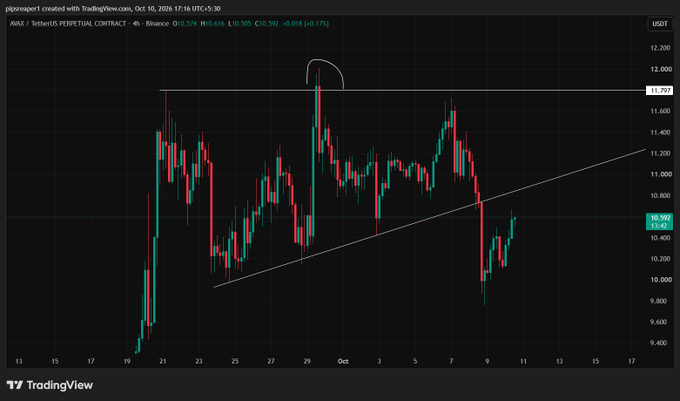Image resolution: width=680 pixels, height=401 pixels.
Task: Click the 11.797 horizontal line price label
Action: point(659,91)
